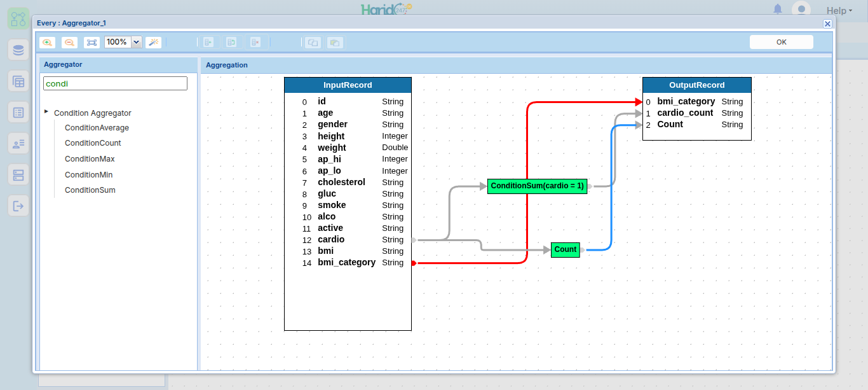Open the database sidebar icon

18,50
